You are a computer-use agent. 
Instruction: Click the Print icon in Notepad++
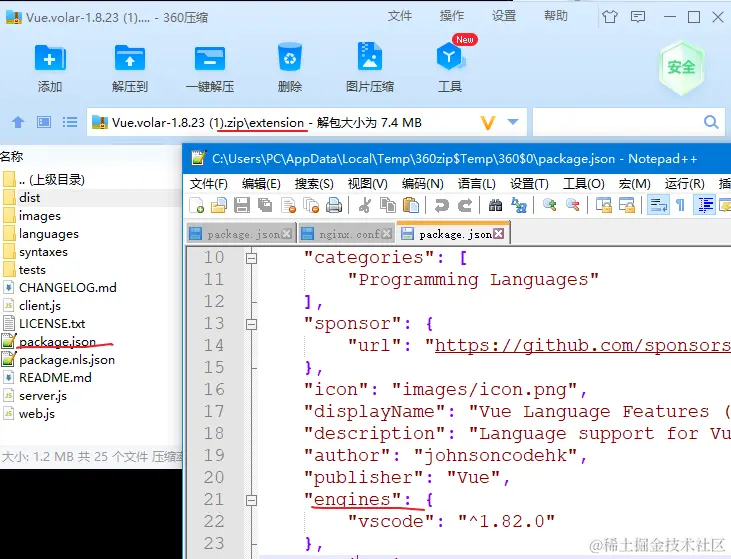(334, 205)
